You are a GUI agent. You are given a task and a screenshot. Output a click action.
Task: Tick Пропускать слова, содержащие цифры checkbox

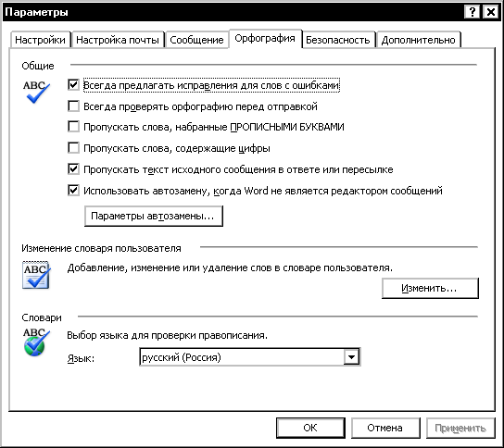tap(73, 148)
